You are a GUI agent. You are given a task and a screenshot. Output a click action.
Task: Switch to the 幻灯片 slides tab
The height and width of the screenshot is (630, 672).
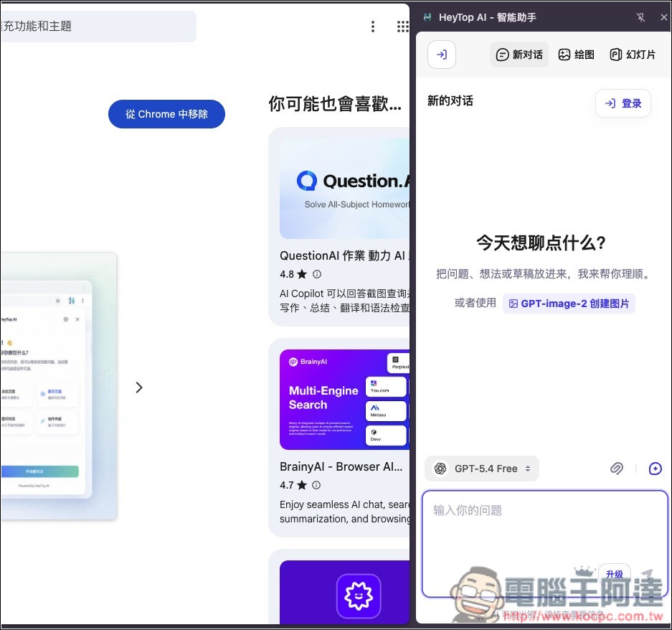tap(633, 55)
